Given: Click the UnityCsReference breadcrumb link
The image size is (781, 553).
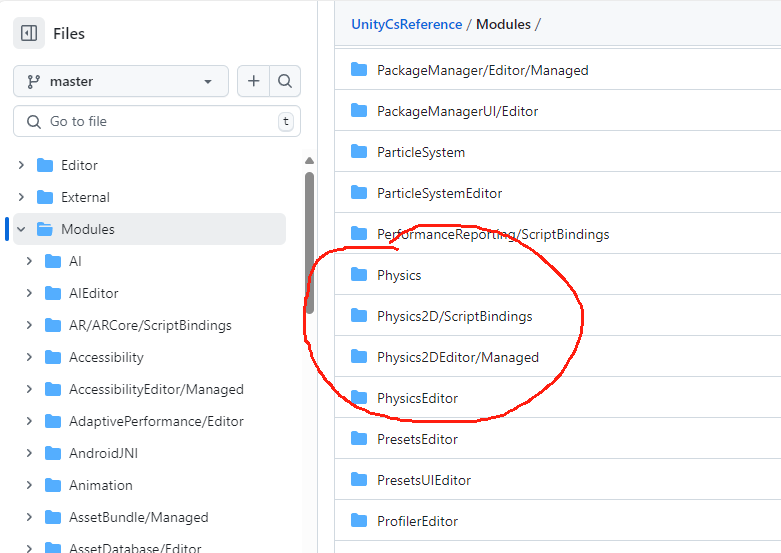Looking at the screenshot, I should coord(406,24).
